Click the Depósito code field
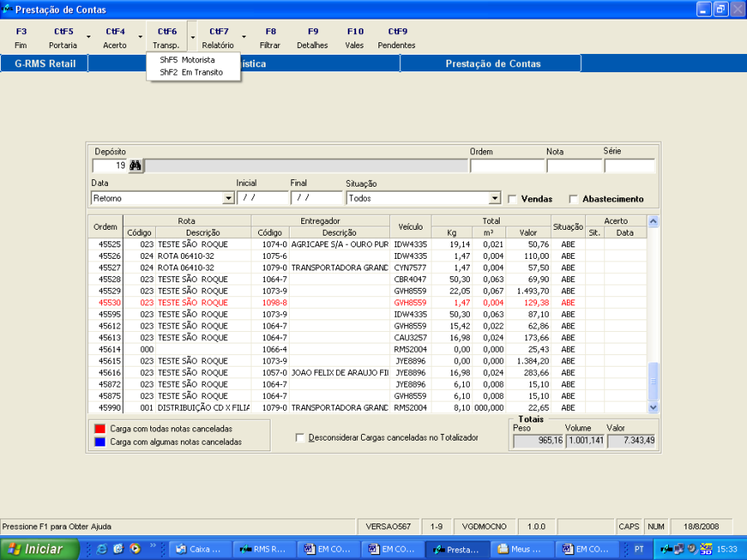 point(110,166)
